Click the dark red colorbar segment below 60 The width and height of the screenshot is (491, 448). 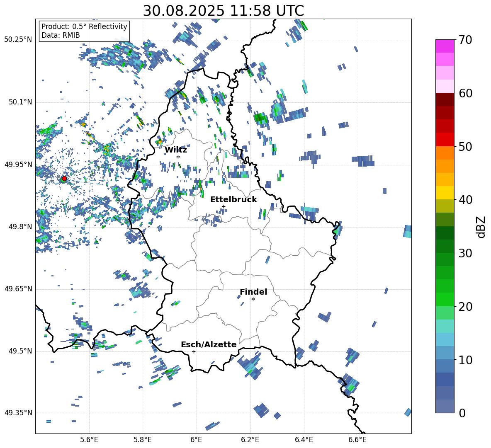tap(445, 99)
